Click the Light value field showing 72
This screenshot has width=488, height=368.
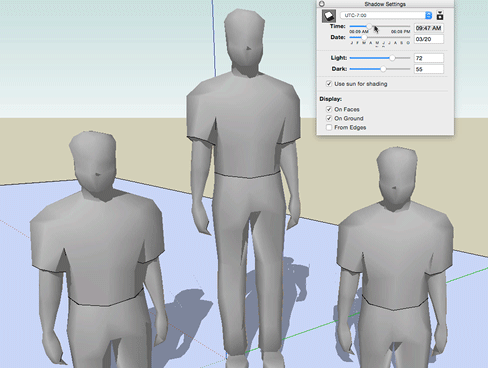coord(429,58)
